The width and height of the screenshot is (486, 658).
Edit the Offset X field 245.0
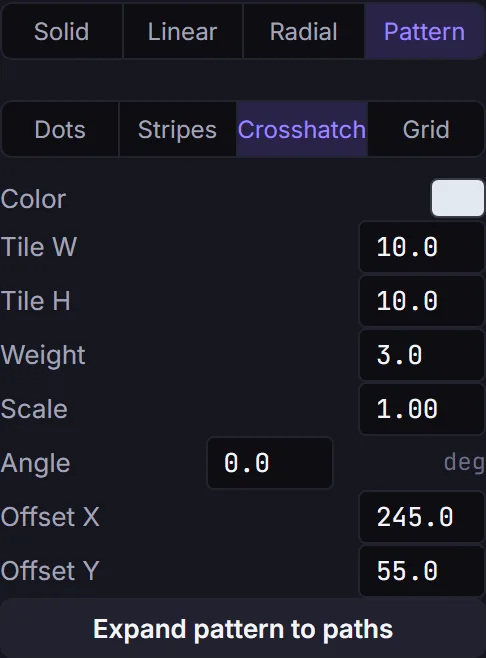(x=422, y=517)
